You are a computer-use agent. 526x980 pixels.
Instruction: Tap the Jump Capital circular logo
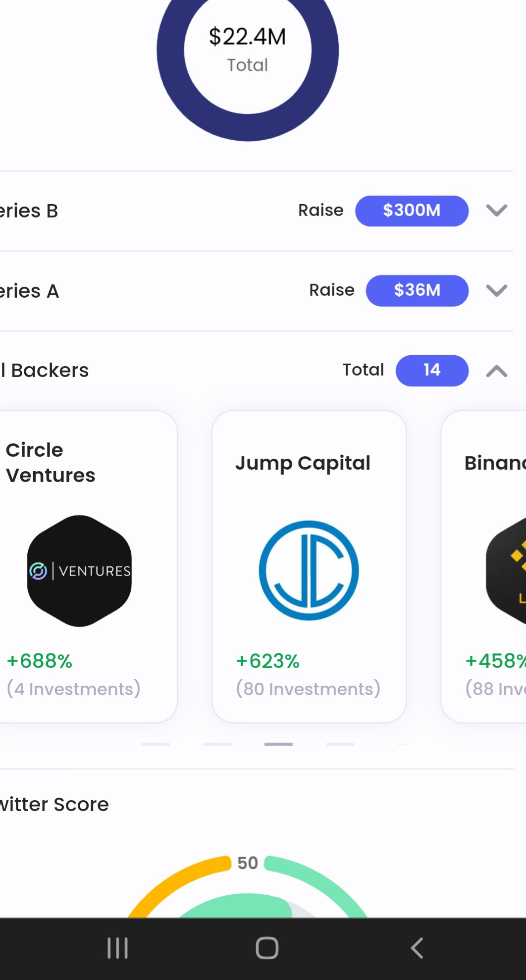click(x=309, y=570)
